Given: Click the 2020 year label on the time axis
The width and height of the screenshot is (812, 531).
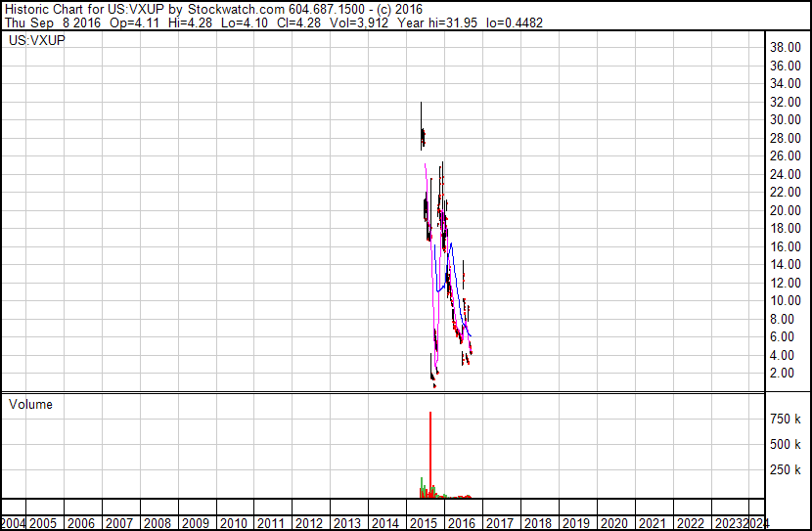Looking at the screenshot, I should [x=614, y=524].
